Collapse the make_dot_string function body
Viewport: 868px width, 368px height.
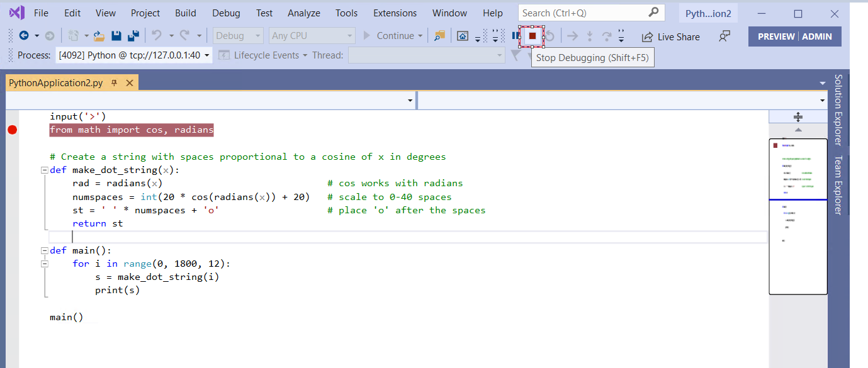point(44,170)
